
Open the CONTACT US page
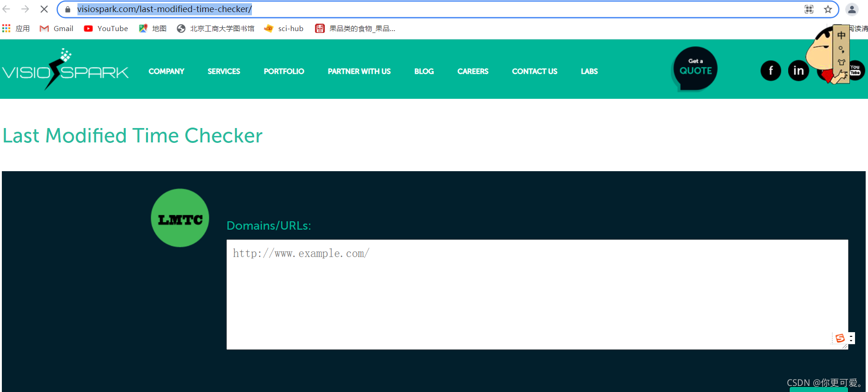(534, 71)
